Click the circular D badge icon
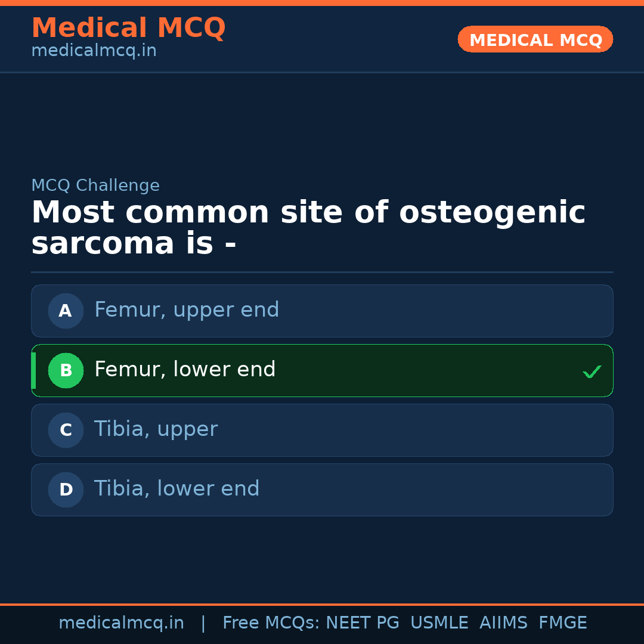Image resolution: width=644 pixels, height=644 pixels. [66, 490]
